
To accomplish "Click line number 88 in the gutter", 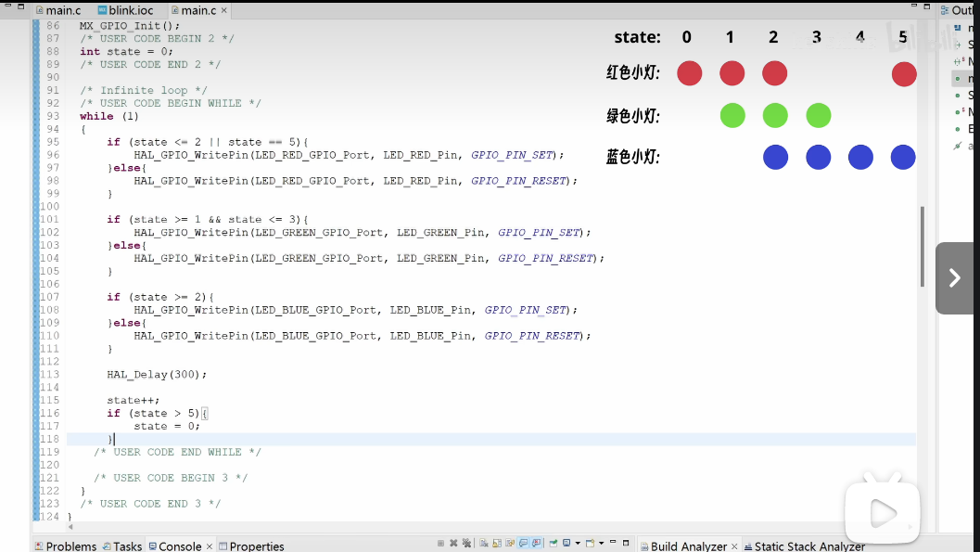I will tap(53, 51).
